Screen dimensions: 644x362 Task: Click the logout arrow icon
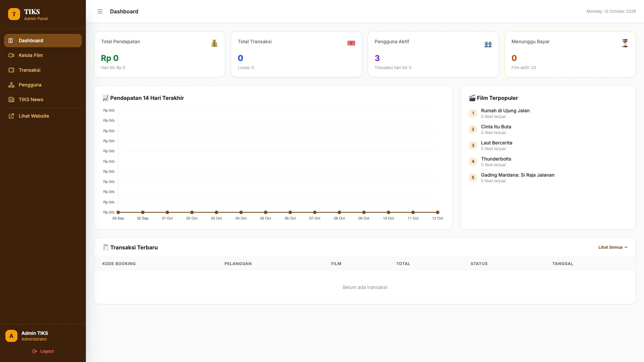35,351
